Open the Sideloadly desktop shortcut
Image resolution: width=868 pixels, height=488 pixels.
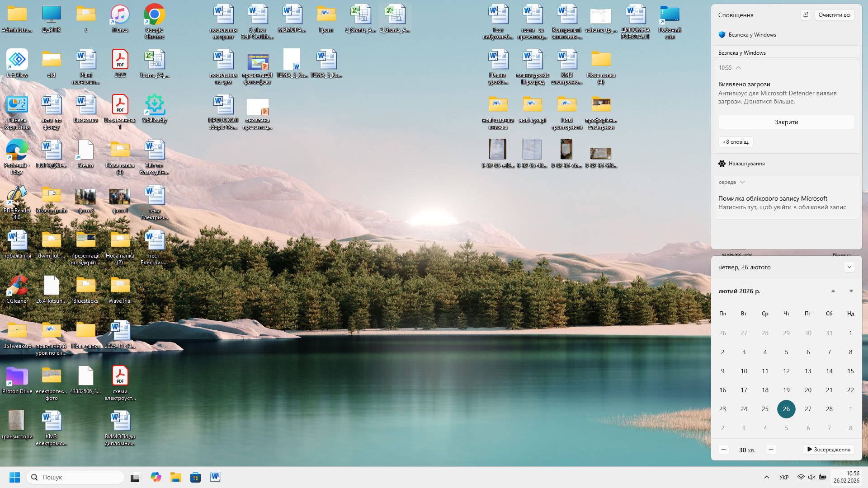click(x=154, y=105)
